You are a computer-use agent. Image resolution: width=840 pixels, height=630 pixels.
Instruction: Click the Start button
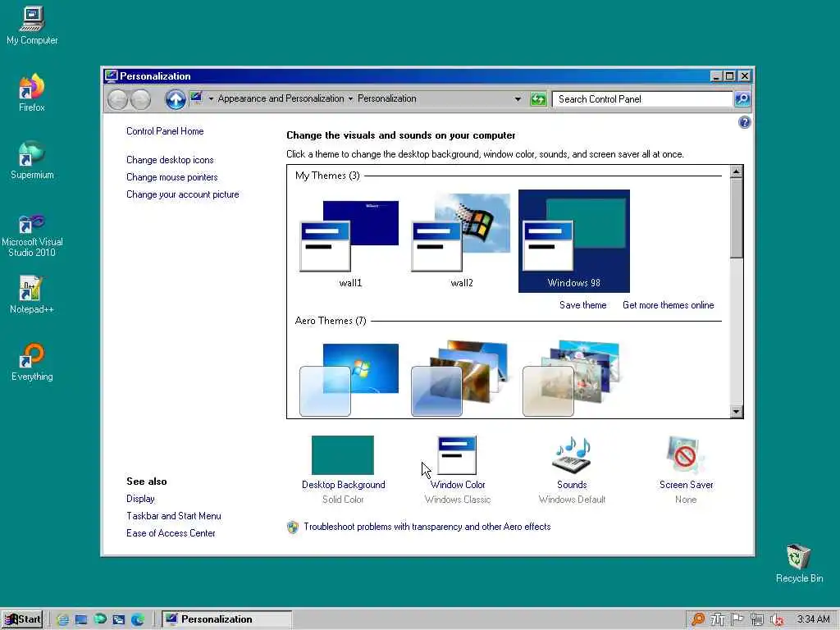(x=22, y=619)
